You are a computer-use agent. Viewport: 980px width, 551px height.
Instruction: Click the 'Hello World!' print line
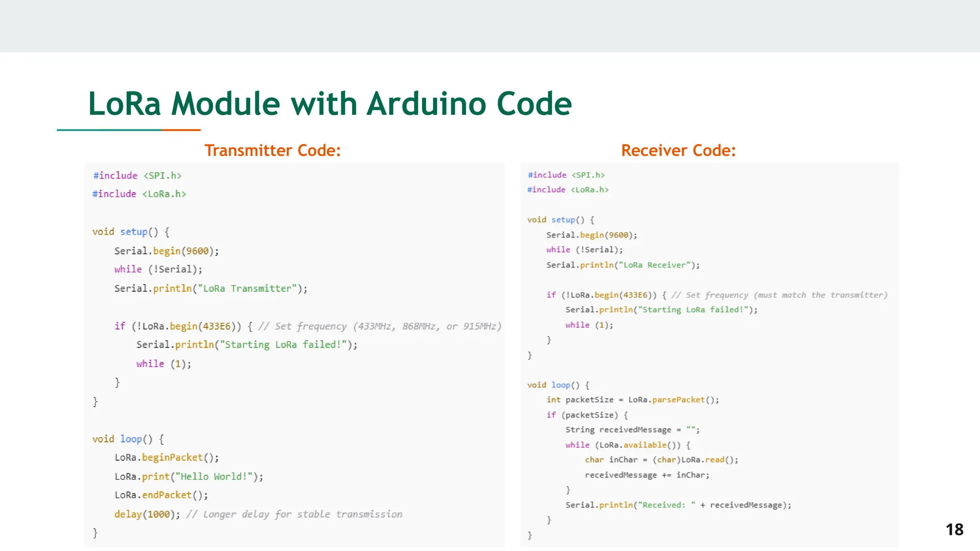coord(189,477)
